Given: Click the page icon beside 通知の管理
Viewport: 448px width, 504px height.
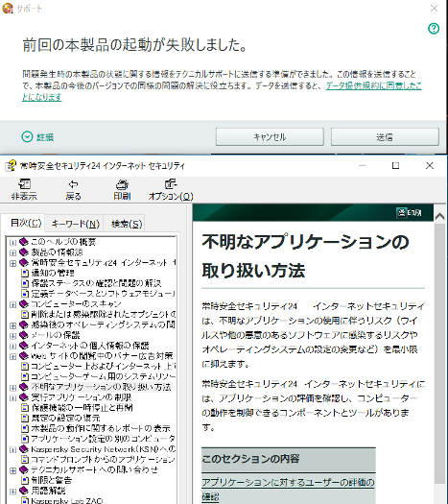Looking at the screenshot, I should [x=25, y=273].
